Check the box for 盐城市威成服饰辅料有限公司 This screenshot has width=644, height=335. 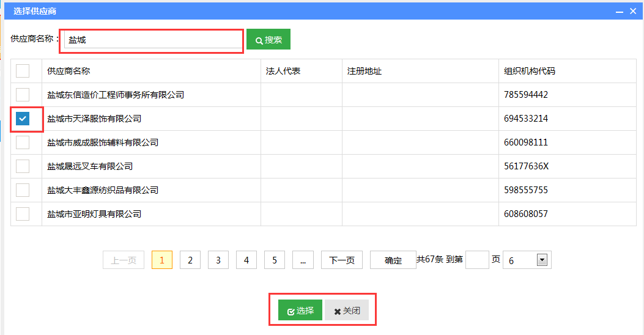pos(23,142)
